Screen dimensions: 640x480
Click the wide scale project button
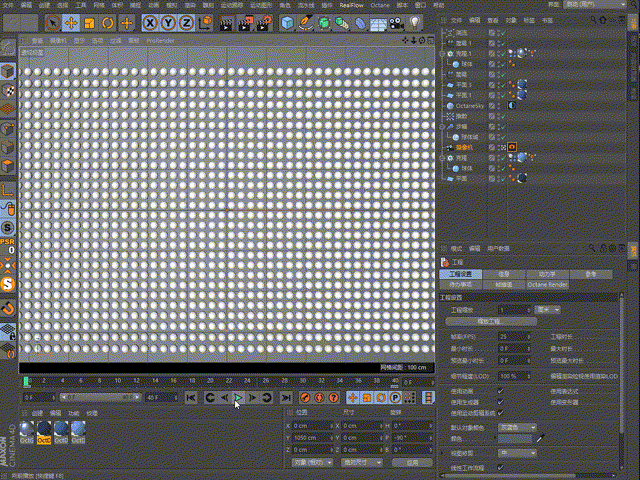point(491,321)
